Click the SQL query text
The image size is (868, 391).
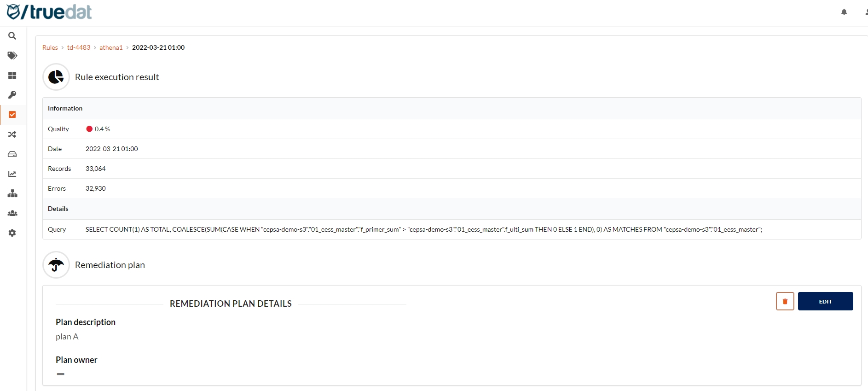[x=423, y=229]
